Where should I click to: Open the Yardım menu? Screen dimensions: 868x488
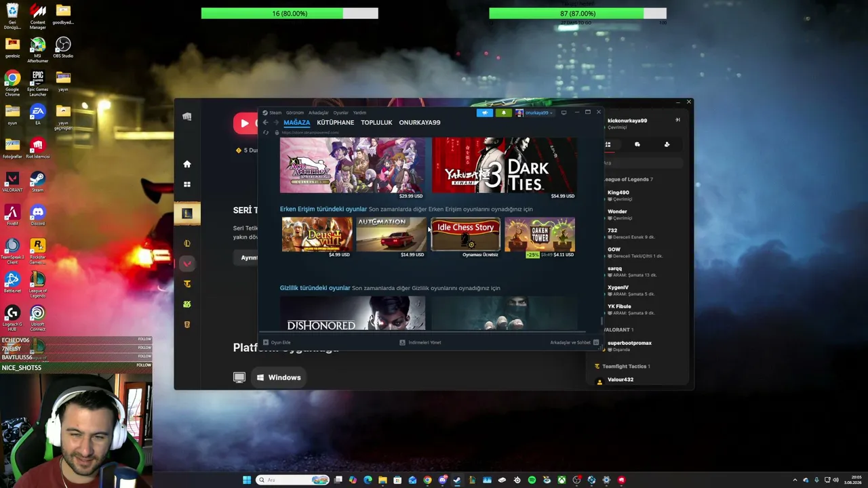(x=359, y=113)
